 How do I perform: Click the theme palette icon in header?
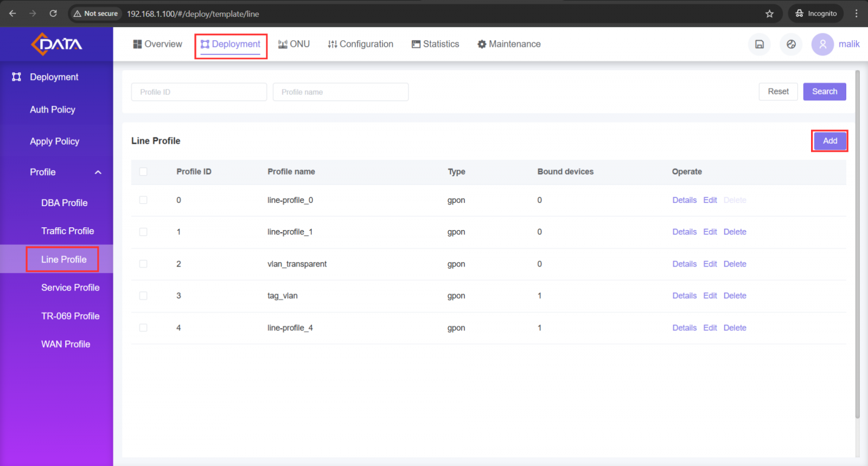click(791, 44)
